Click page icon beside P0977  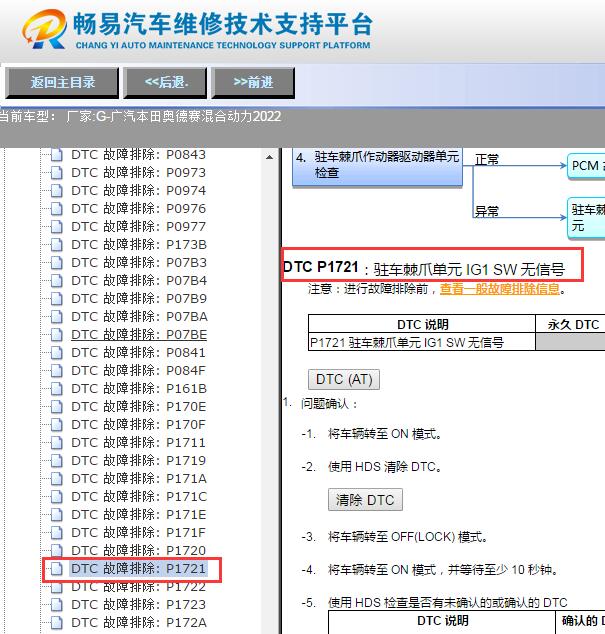pyautogui.click(x=57, y=226)
